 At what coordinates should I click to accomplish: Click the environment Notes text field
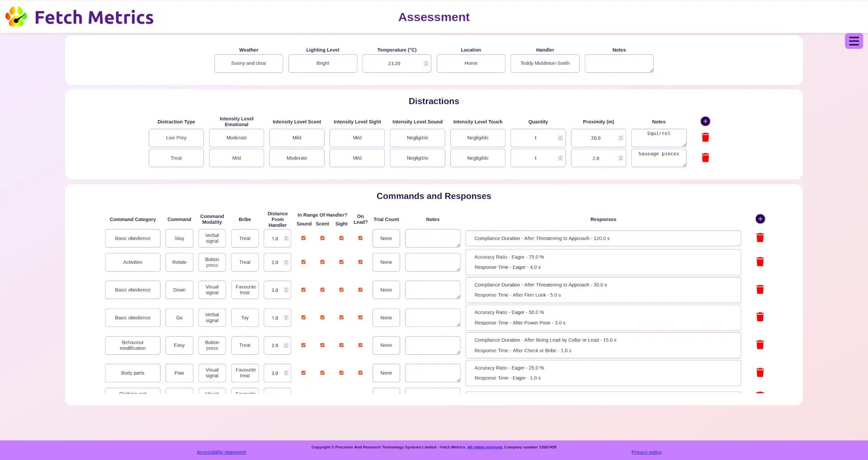click(x=618, y=63)
